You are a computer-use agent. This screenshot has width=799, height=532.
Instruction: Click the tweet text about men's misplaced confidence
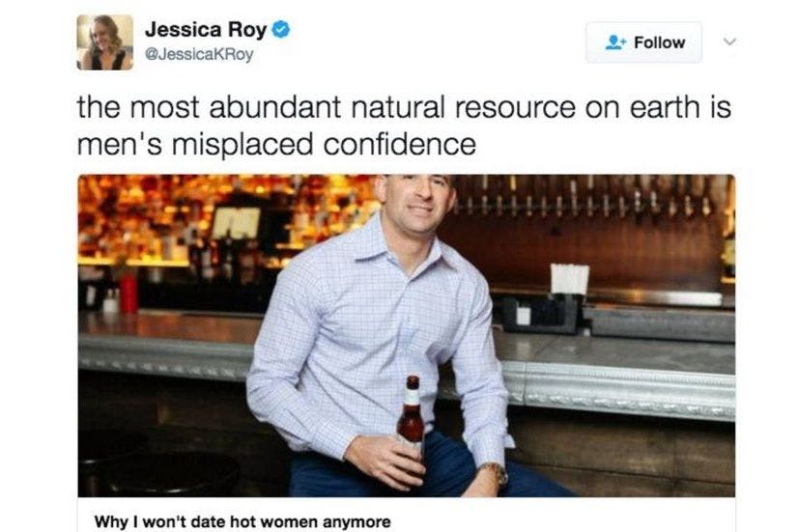tap(404, 126)
